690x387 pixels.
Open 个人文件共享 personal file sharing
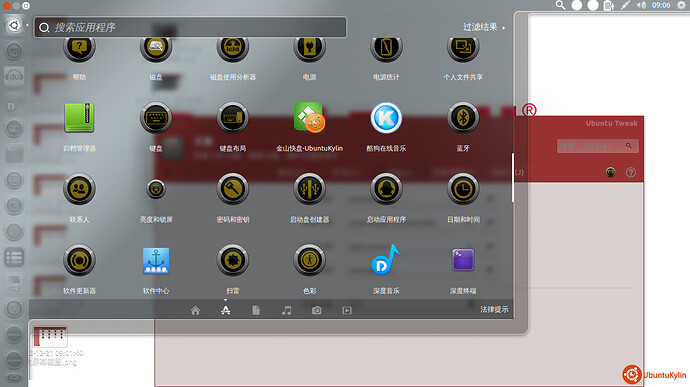click(463, 48)
